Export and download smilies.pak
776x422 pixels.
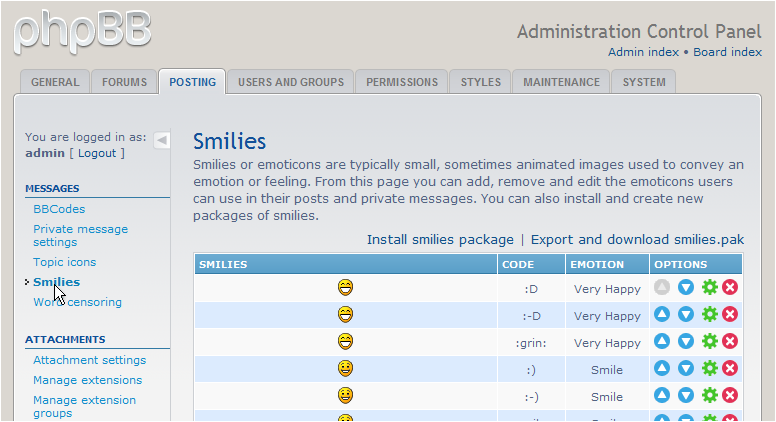coord(637,240)
